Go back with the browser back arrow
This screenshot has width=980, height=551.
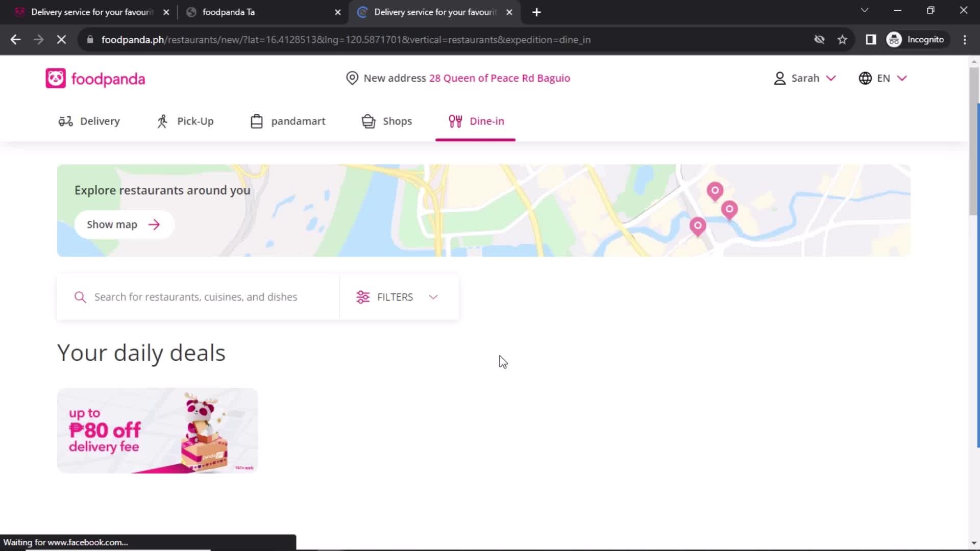tap(15, 40)
